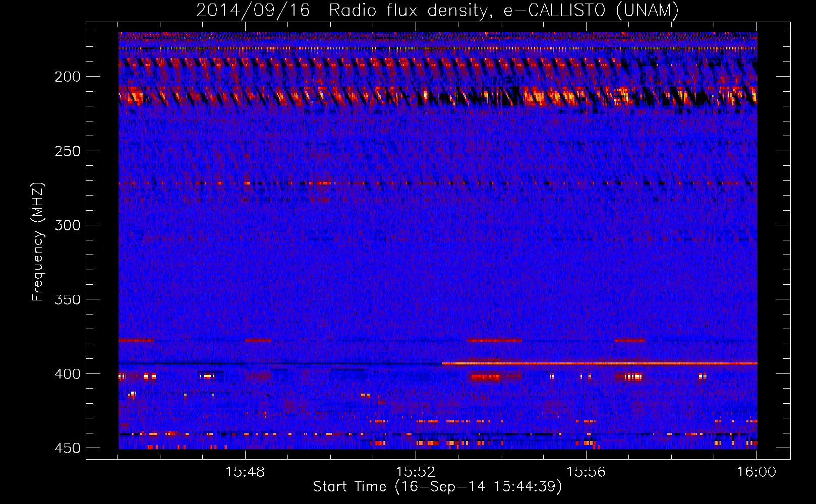Click the 400 frequency tick label

[68, 374]
